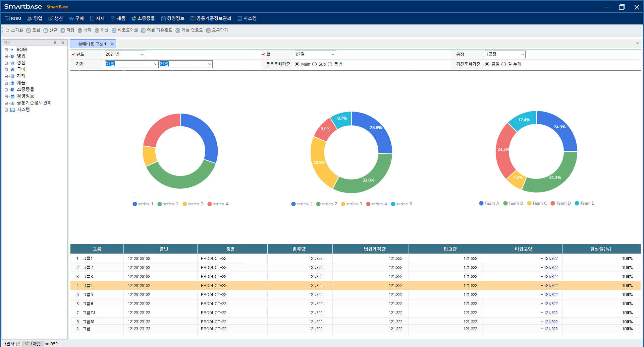Image resolution: width=644 pixels, height=347 pixels.
Task: Click the 공통기준정보관리 icon in the menu bar
Action: click(x=193, y=18)
